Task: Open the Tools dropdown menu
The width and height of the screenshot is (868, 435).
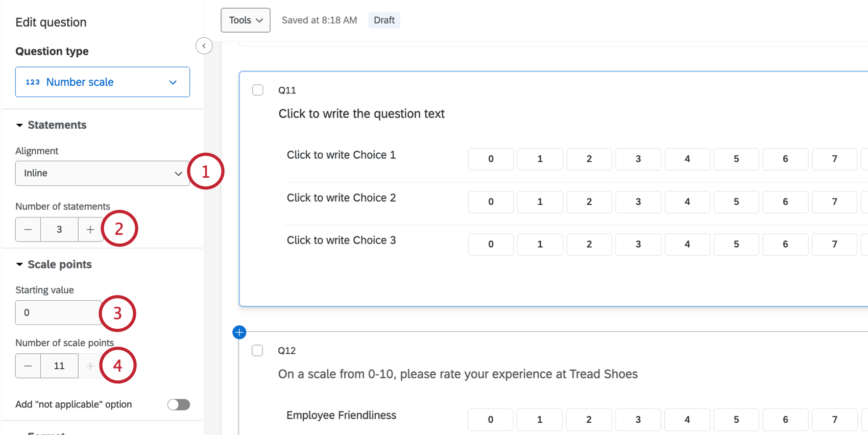Action: coord(246,20)
